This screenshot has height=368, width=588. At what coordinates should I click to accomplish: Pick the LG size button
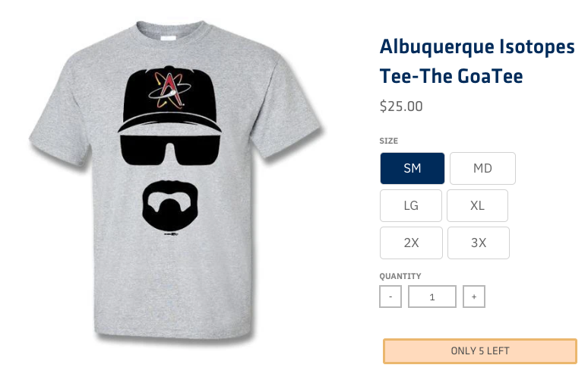(411, 205)
